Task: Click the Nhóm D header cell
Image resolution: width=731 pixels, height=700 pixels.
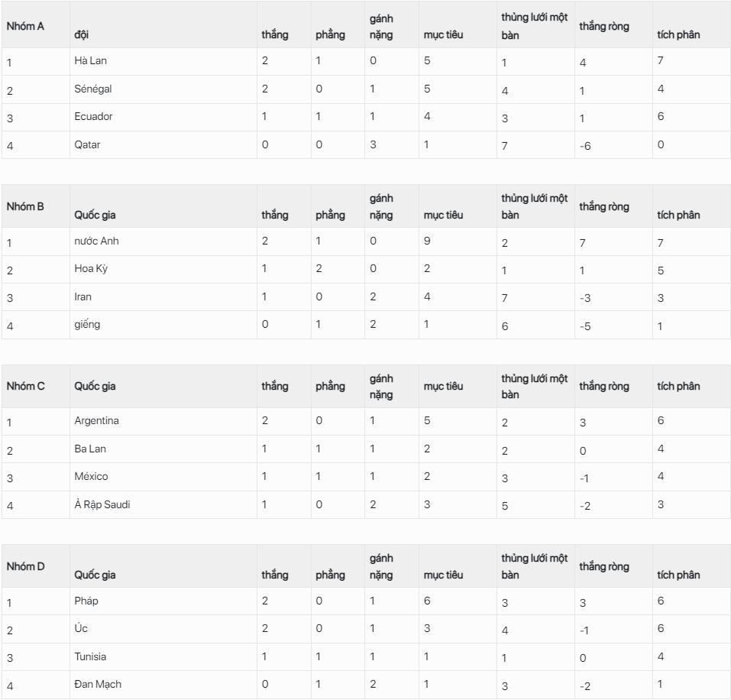Action: coord(25,566)
